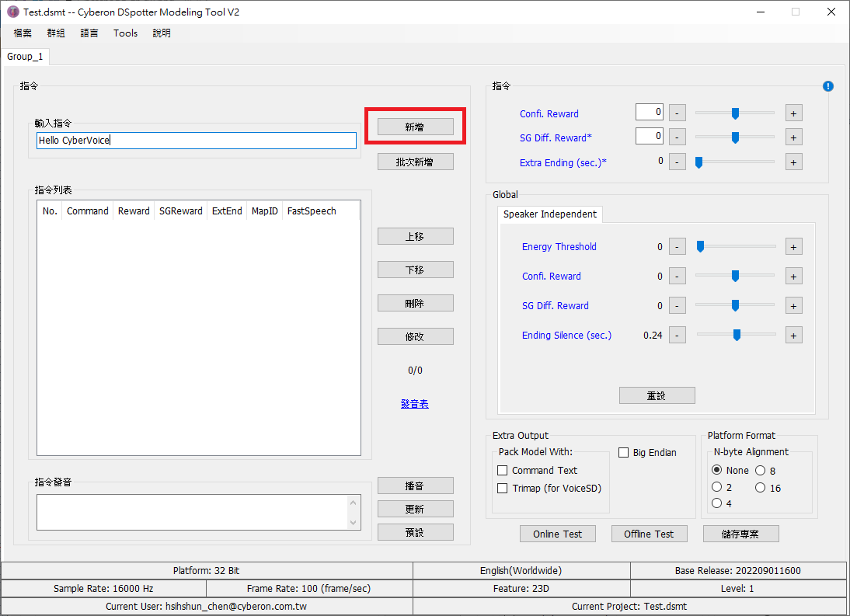Screen dimensions: 850x616
Task: Open the 檔案 menu
Action: pos(23,33)
